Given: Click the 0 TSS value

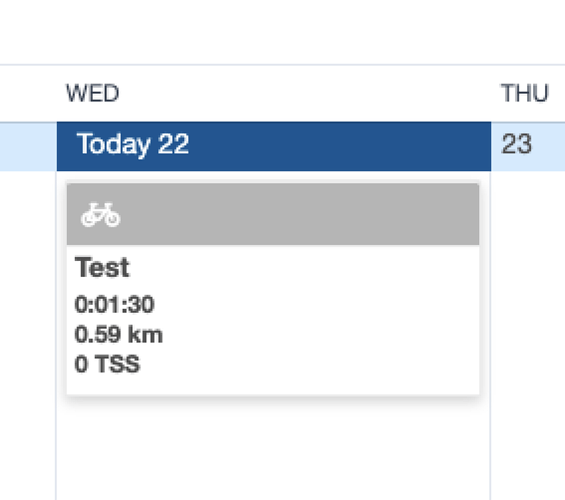Looking at the screenshot, I should (x=107, y=364).
